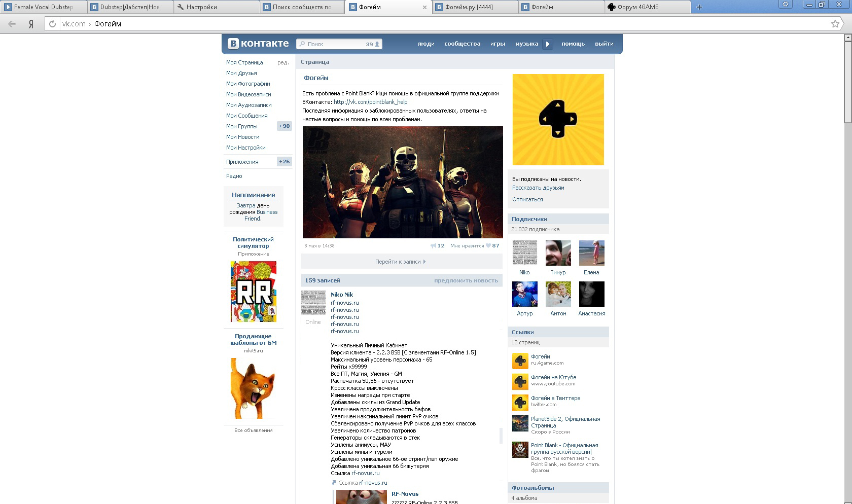Open Тимур subscriber avatar

tap(558, 253)
